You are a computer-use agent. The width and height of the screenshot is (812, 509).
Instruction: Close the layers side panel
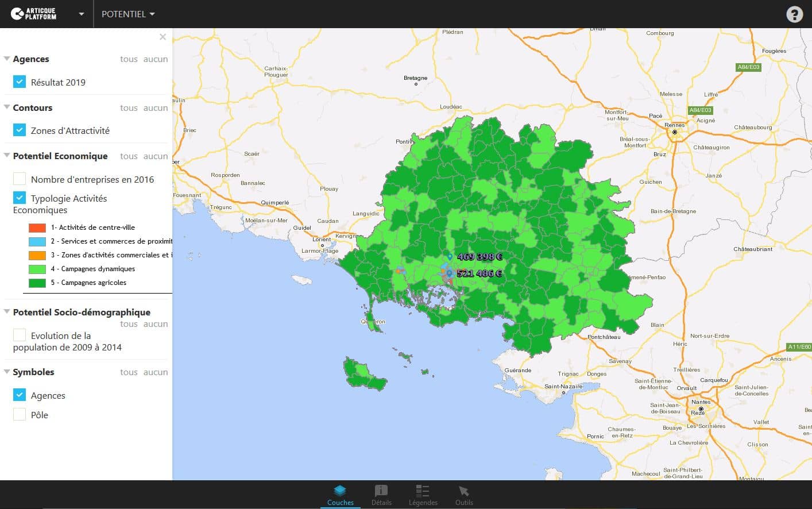click(x=163, y=37)
